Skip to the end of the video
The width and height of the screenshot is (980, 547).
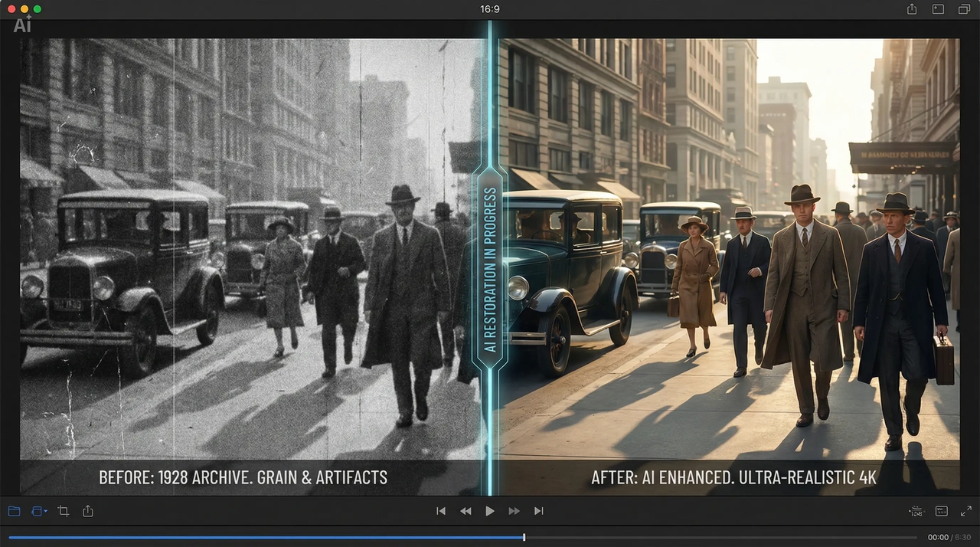tap(538, 511)
